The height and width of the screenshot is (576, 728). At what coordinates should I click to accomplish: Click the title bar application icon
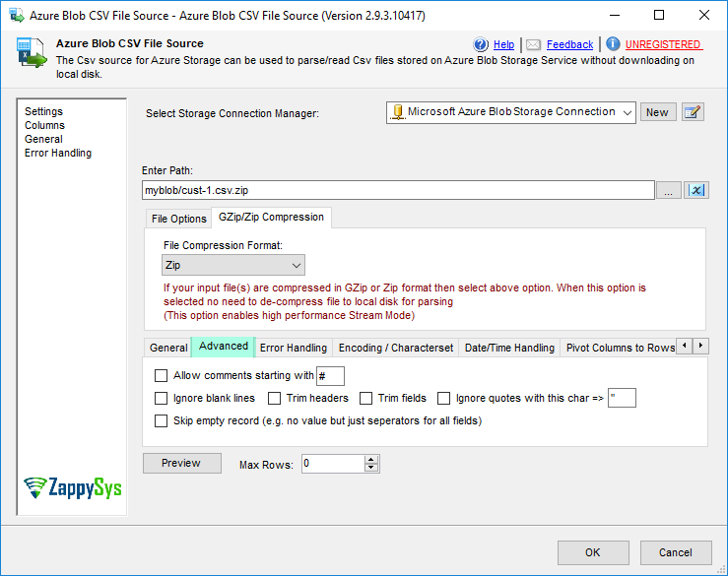[x=17, y=16]
